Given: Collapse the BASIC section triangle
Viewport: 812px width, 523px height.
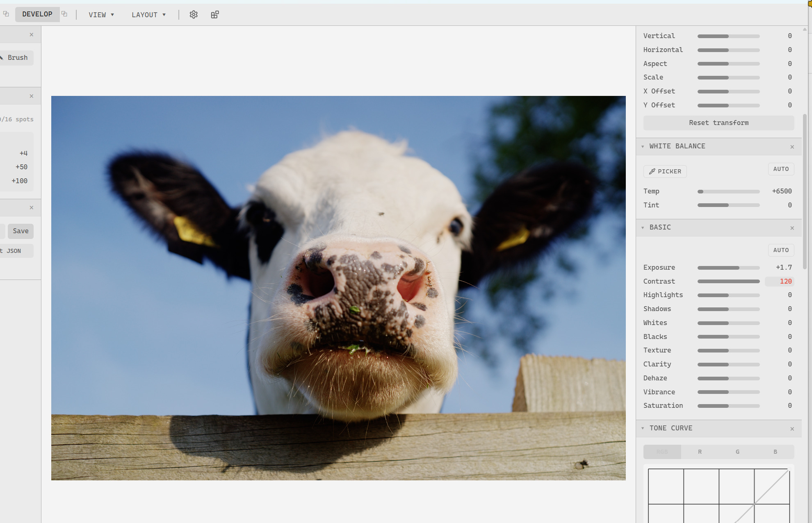Looking at the screenshot, I should (x=643, y=227).
